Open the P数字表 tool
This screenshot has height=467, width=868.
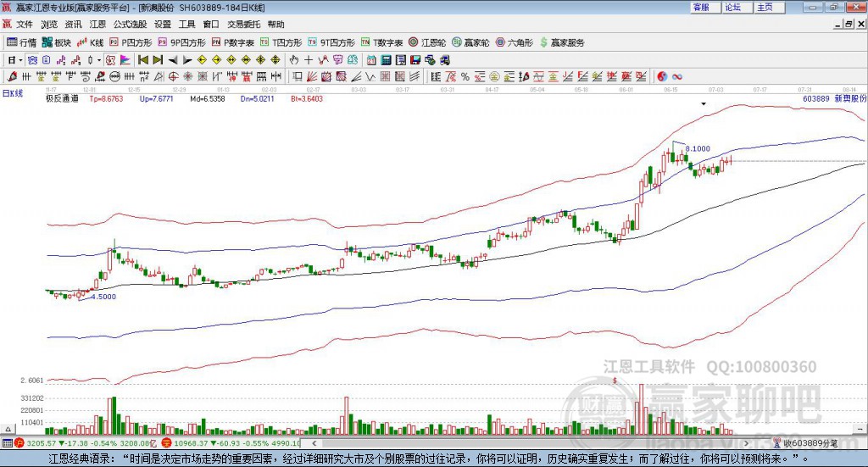(232, 42)
